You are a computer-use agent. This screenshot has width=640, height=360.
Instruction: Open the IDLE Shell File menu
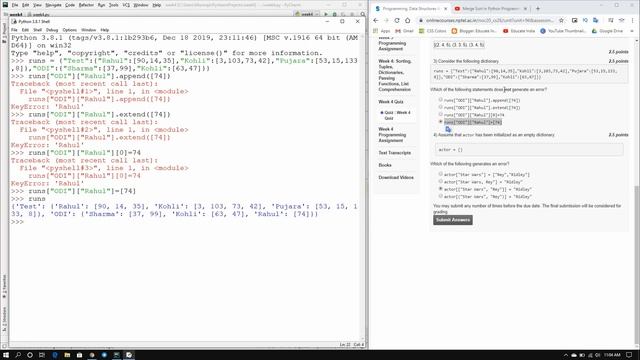[x=14, y=30]
